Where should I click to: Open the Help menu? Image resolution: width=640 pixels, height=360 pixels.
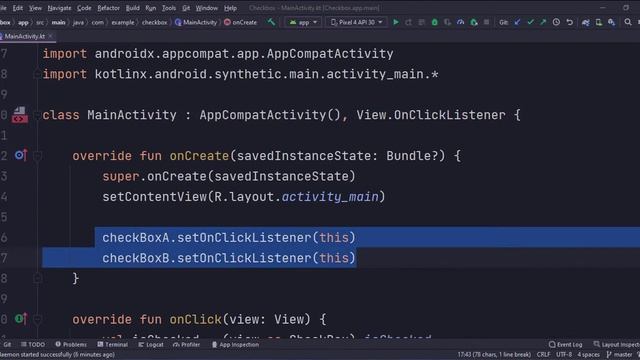(230, 8)
